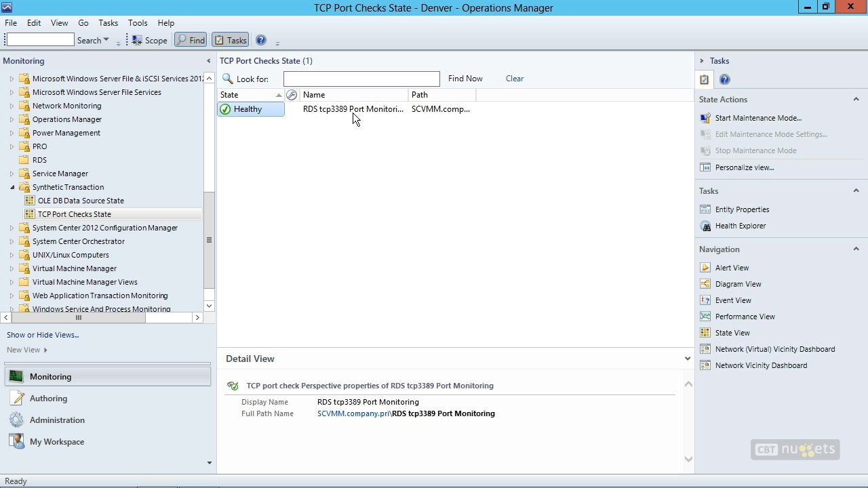This screenshot has width=868, height=488.
Task: Open Health Explorer via its icon
Action: click(705, 226)
